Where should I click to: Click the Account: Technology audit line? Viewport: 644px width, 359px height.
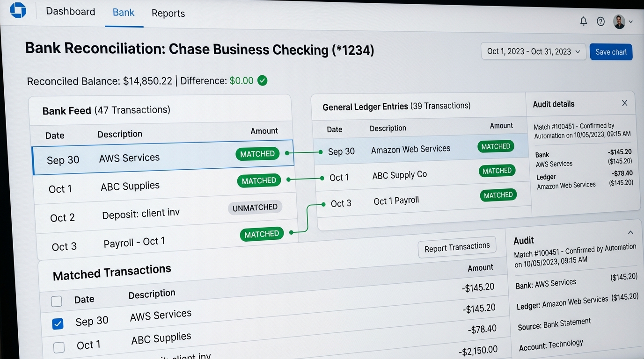pos(551,345)
